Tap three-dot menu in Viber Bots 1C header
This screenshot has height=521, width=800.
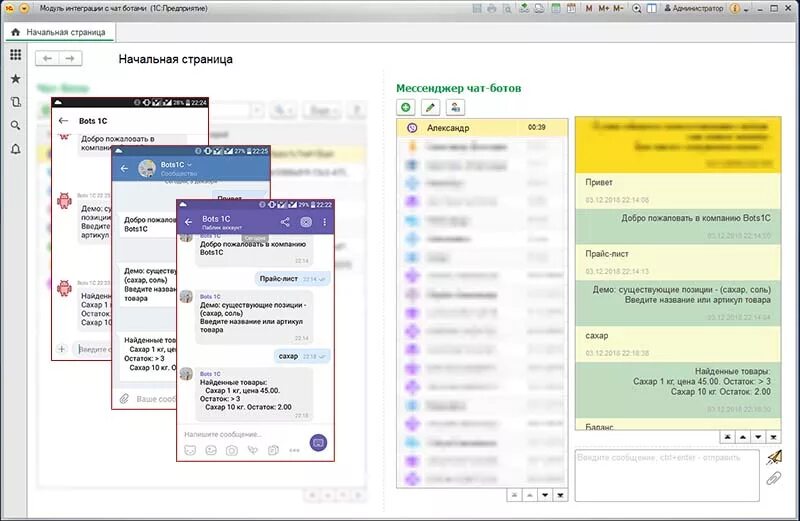[324, 222]
